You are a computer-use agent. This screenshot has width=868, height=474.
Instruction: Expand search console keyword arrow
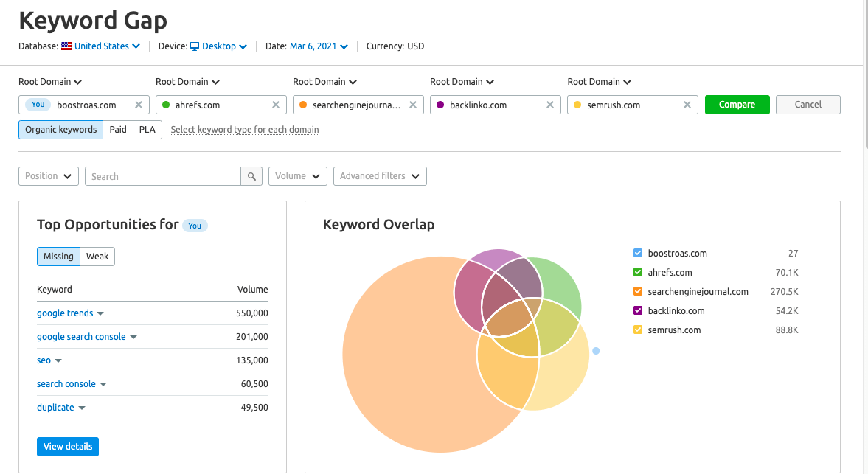point(103,384)
